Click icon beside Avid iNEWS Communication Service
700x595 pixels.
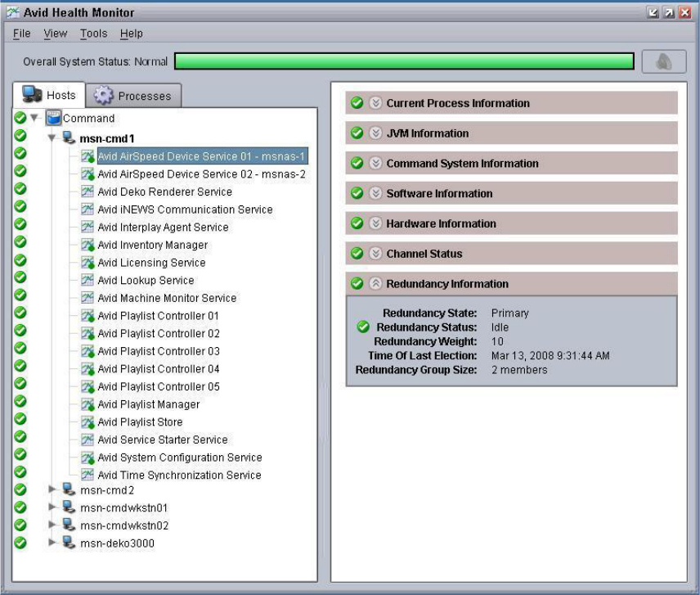point(87,209)
